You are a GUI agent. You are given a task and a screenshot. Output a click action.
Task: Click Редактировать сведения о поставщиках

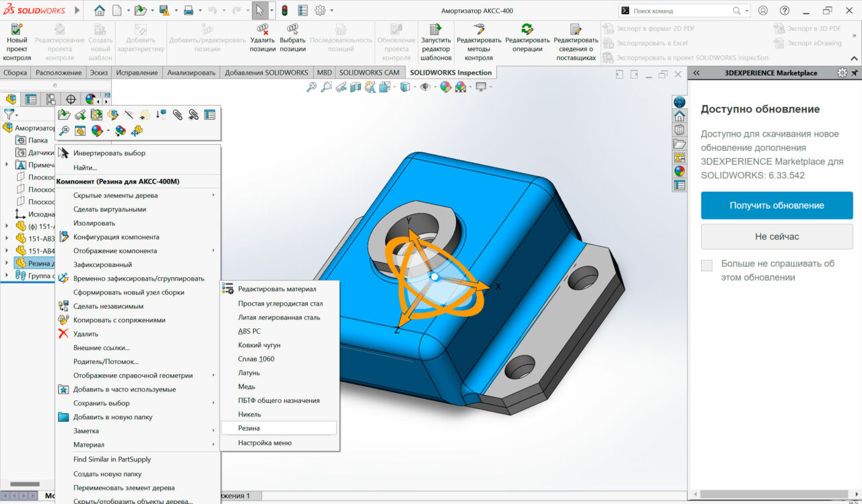click(x=576, y=42)
